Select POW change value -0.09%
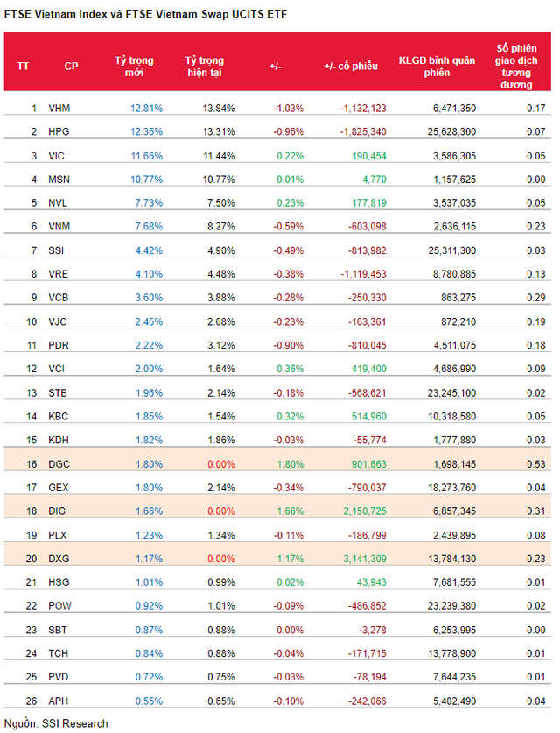The height and width of the screenshot is (733, 560). 288,606
